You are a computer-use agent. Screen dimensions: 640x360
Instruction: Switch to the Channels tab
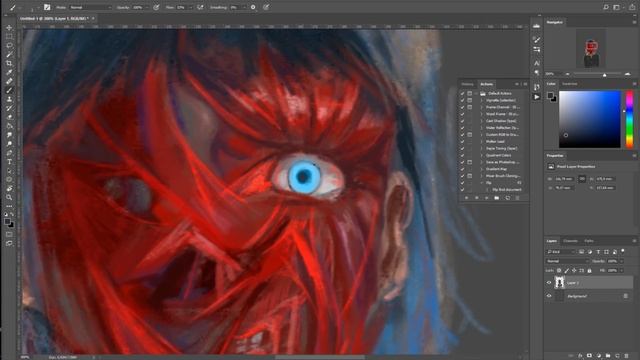(570, 241)
